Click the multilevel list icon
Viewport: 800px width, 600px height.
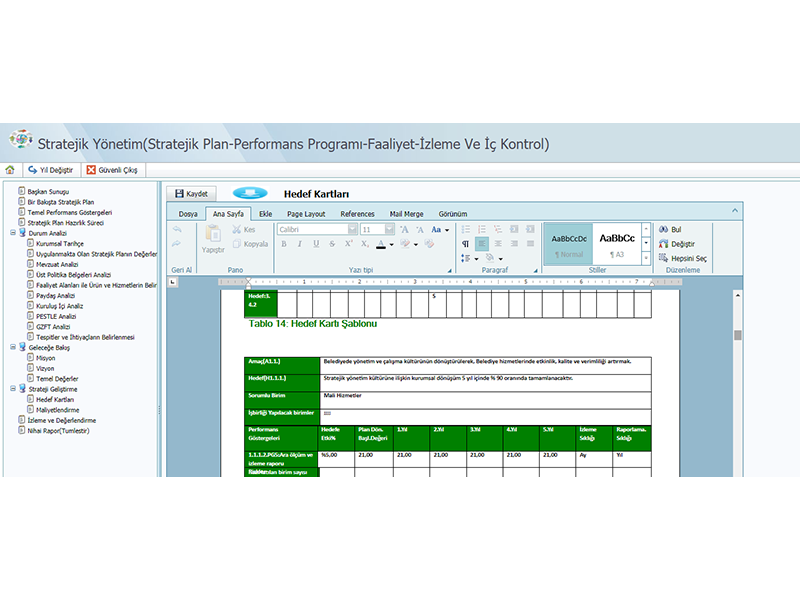pos(498,230)
